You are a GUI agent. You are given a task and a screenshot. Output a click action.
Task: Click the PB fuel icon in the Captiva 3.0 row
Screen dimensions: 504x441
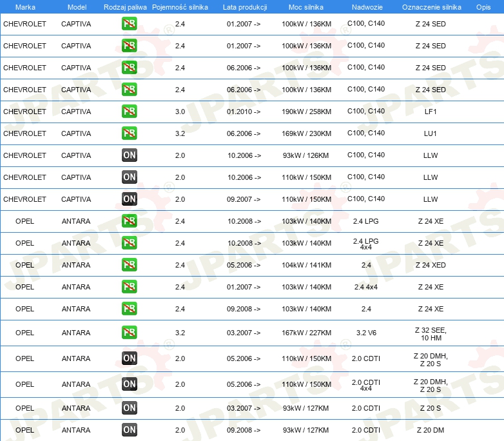point(129,112)
